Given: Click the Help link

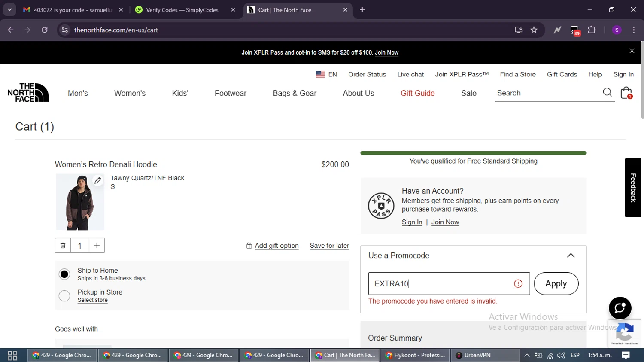Looking at the screenshot, I should point(595,74).
